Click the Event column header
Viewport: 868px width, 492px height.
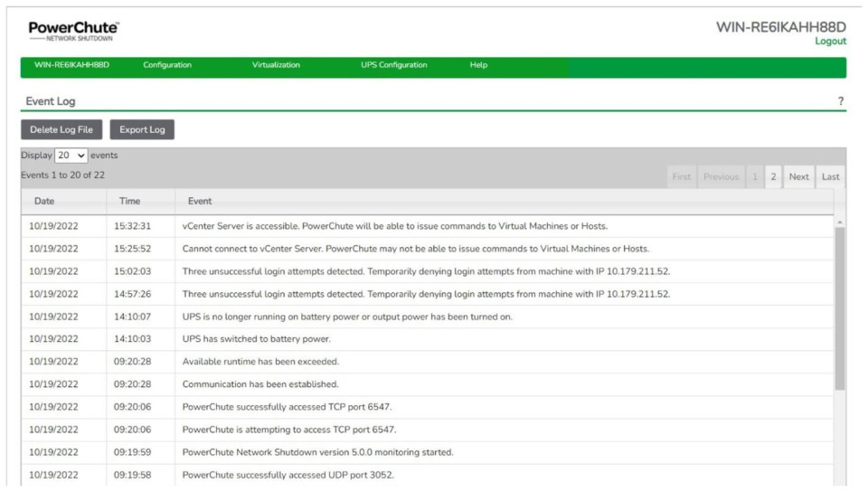(200, 201)
